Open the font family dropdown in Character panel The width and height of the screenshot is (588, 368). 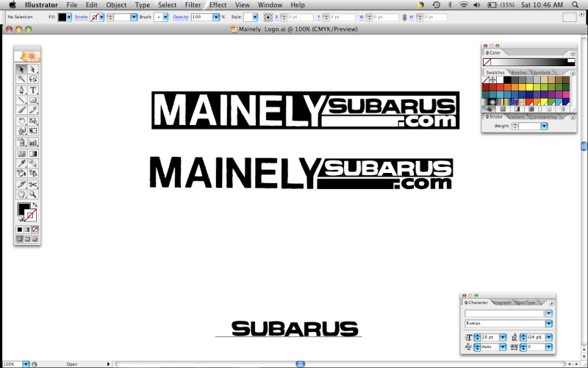[548, 314]
